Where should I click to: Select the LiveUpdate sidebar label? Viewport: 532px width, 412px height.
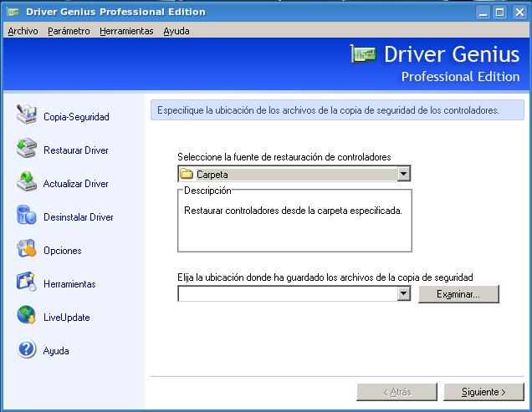click(x=67, y=318)
